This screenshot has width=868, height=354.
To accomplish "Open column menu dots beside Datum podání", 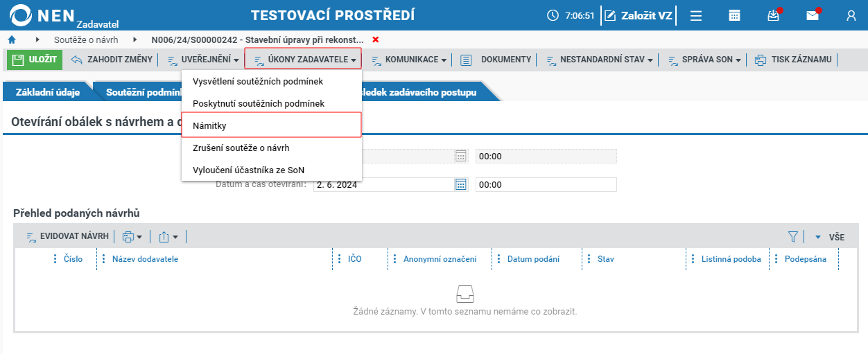I will [498, 259].
